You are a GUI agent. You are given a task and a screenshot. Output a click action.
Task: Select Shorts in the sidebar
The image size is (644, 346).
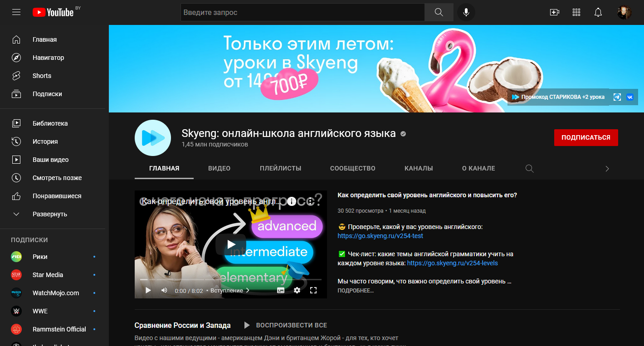(x=42, y=75)
